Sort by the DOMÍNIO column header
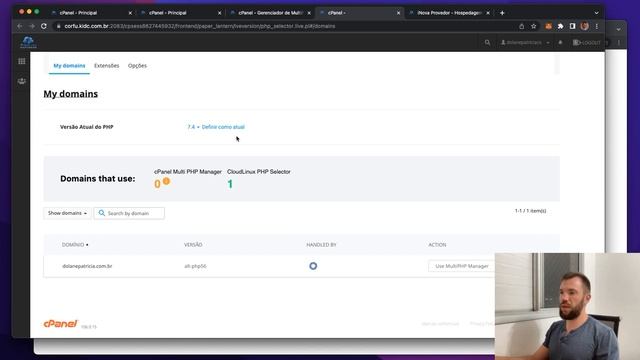This screenshot has height=360, width=640. point(75,244)
